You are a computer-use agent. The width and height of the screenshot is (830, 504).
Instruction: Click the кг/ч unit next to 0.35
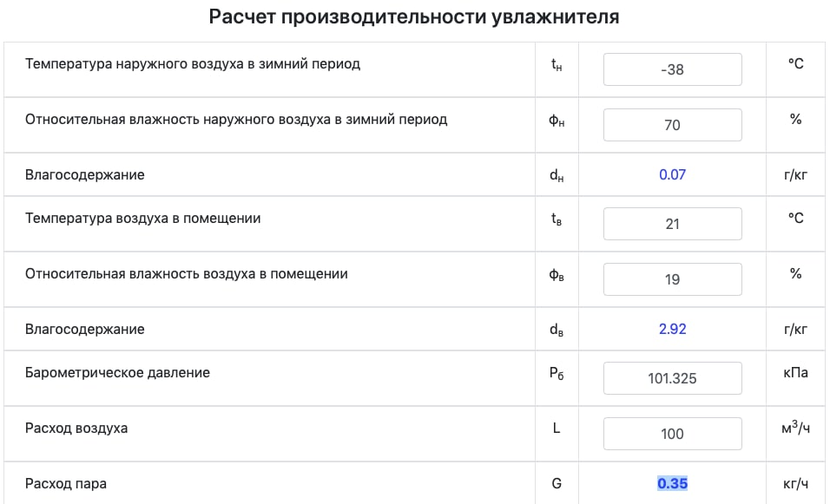(x=795, y=484)
